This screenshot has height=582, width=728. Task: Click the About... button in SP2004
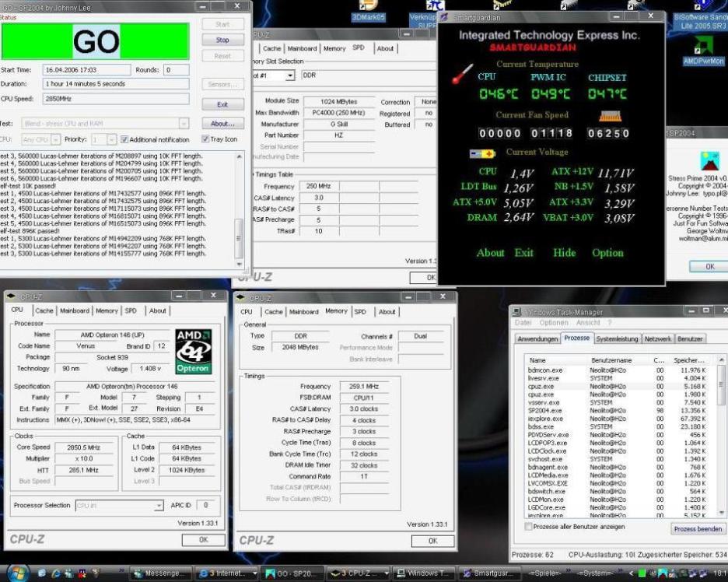click(222, 124)
